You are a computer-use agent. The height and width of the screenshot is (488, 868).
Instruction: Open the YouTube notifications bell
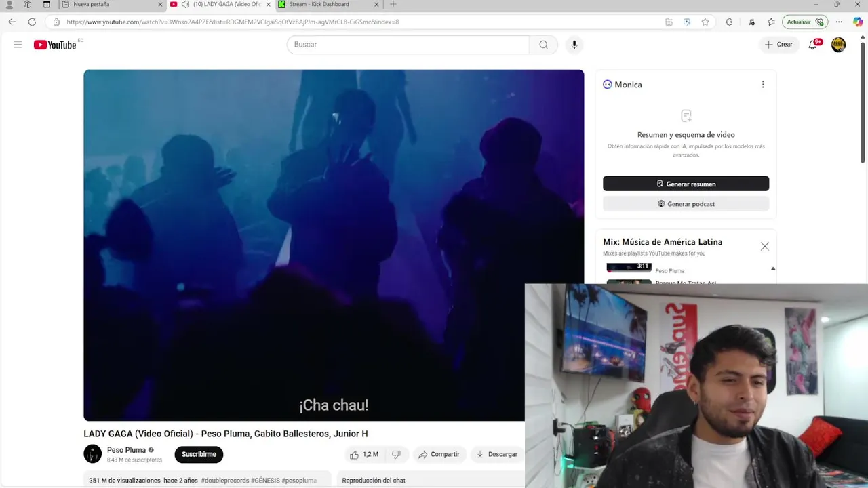click(x=813, y=45)
